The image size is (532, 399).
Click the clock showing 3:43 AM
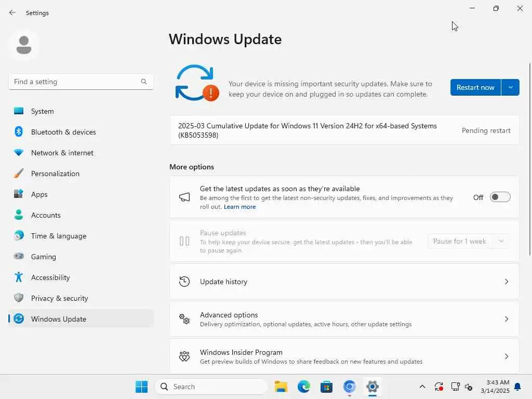click(495, 387)
